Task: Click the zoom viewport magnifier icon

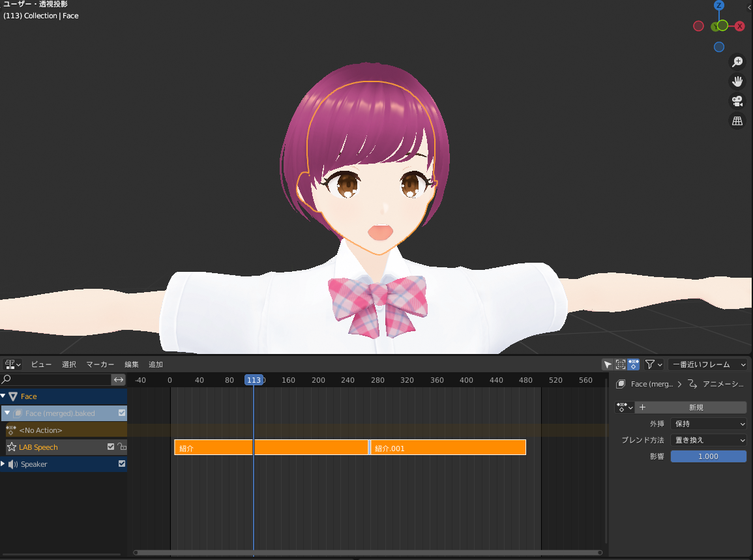Action: 737,62
